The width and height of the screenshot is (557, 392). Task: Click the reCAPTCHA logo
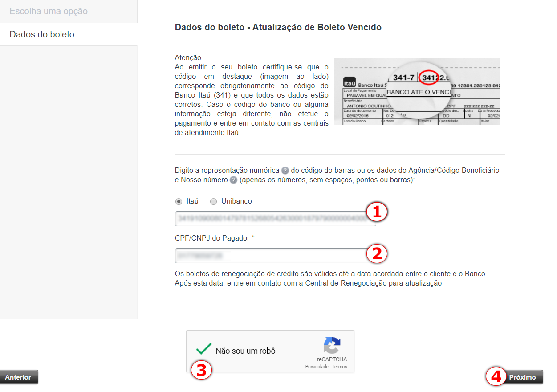(332, 346)
